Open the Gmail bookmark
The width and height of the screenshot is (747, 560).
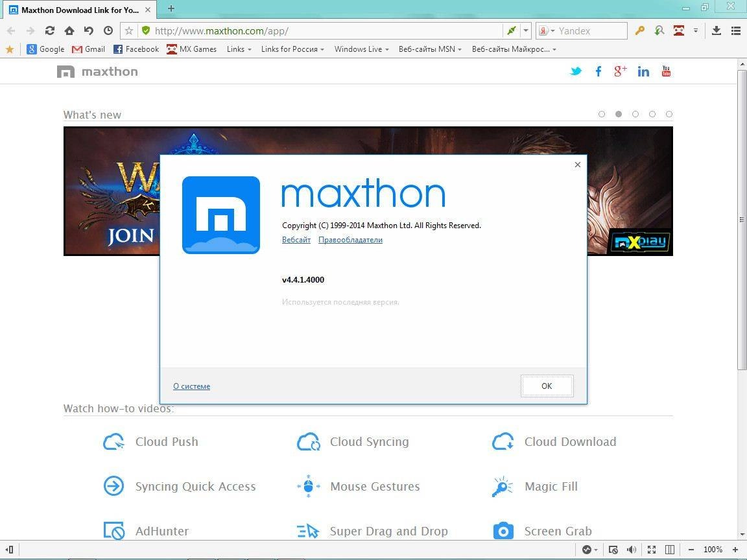[x=89, y=49]
